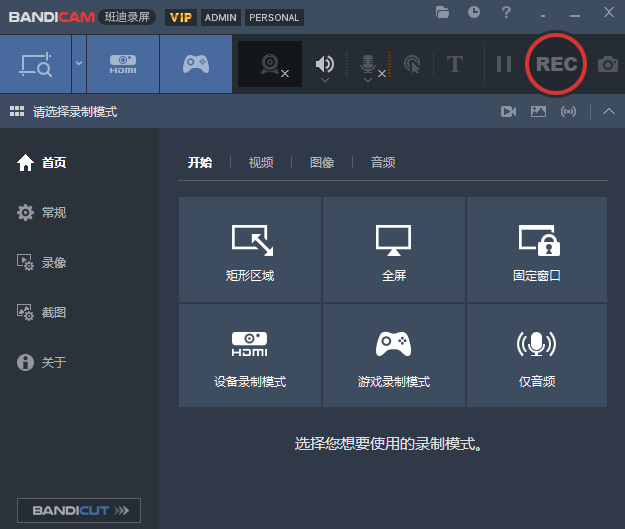
Task: Toggle text overlay T icon
Action: tap(455, 64)
